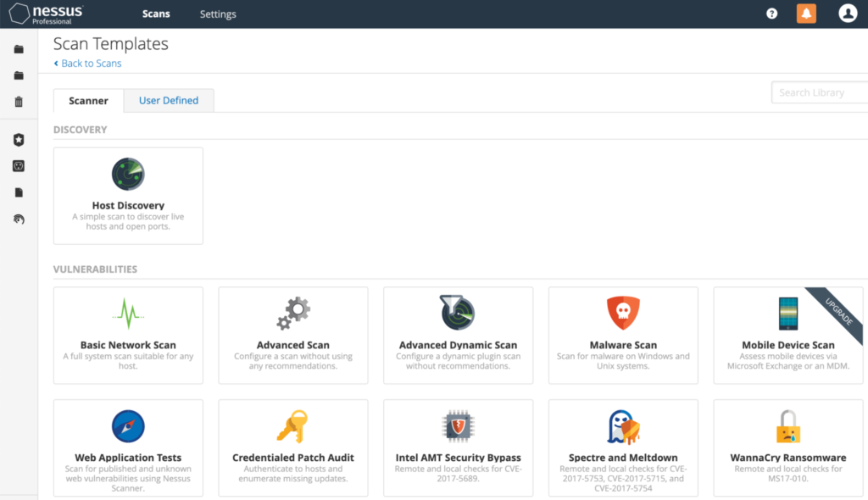Select the Intel AMT Security Bypass title
Screen dimensions: 868x500
click(x=458, y=458)
